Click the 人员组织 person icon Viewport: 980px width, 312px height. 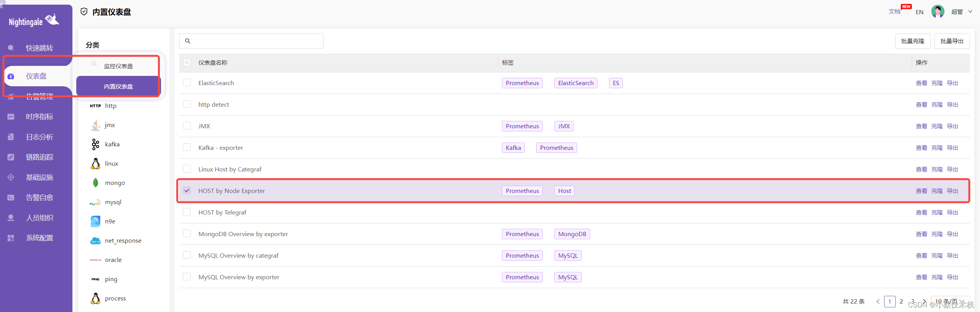pyautogui.click(x=11, y=218)
